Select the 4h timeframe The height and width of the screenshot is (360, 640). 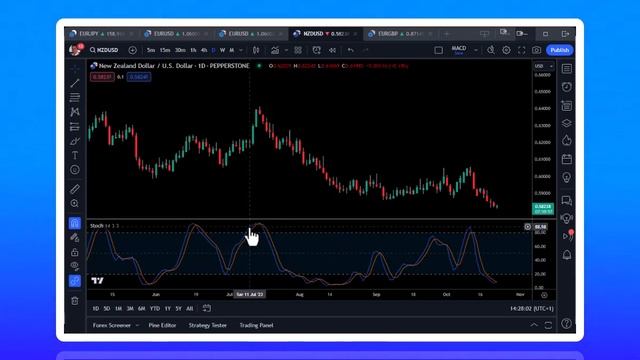pos(204,50)
